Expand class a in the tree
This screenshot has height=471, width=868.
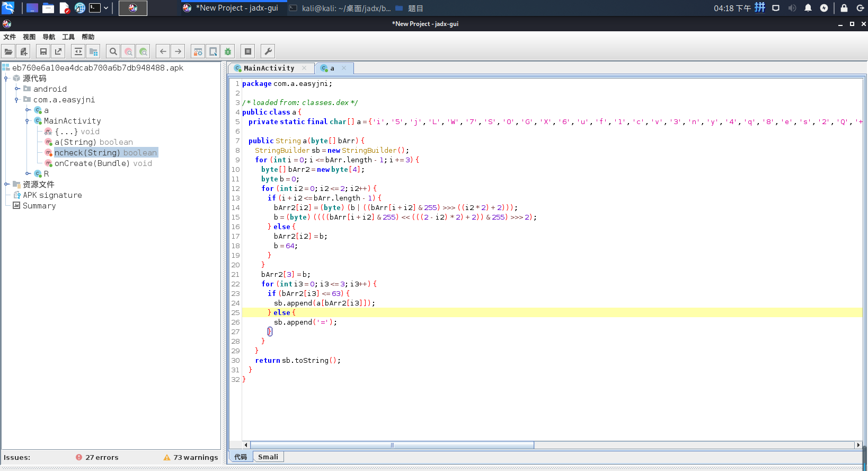[x=28, y=110]
